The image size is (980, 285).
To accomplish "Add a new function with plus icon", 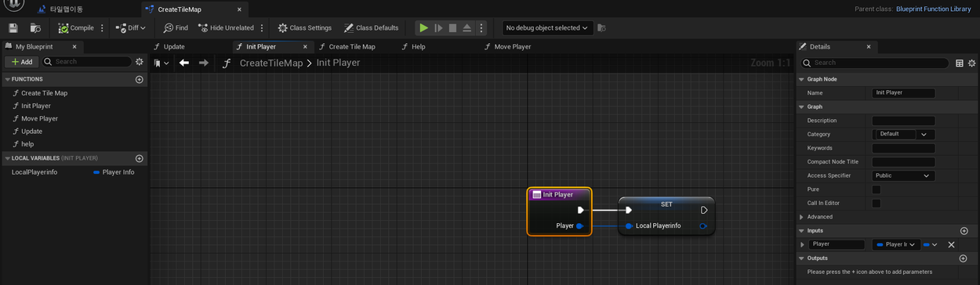I will (x=140, y=79).
